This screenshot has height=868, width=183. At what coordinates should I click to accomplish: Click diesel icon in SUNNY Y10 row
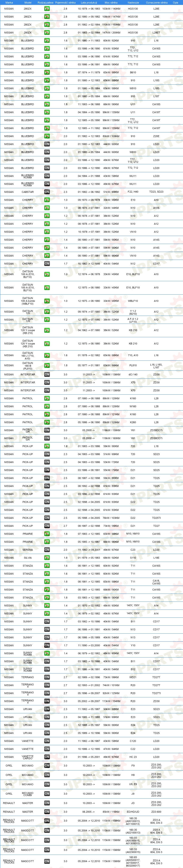click(x=47, y=645)
